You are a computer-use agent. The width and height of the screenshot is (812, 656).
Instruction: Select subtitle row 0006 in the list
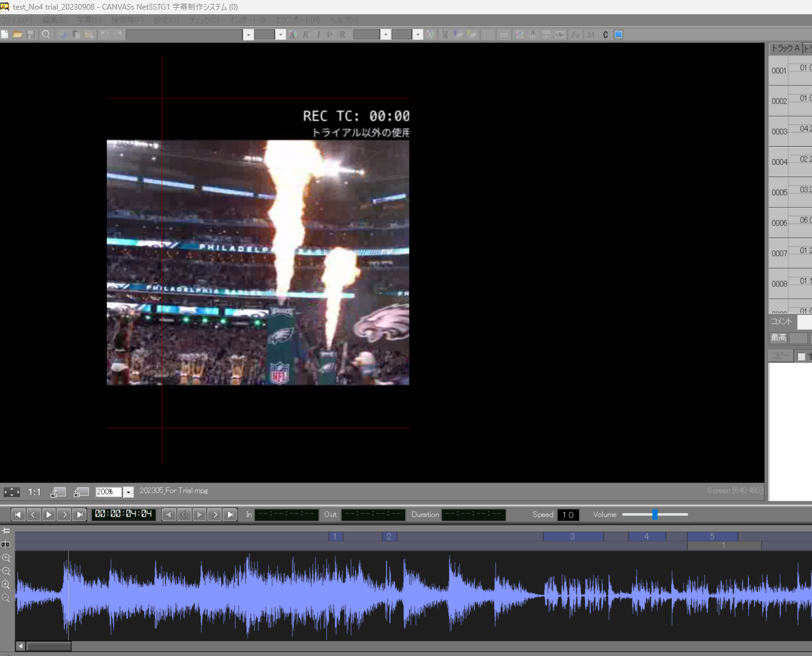790,223
